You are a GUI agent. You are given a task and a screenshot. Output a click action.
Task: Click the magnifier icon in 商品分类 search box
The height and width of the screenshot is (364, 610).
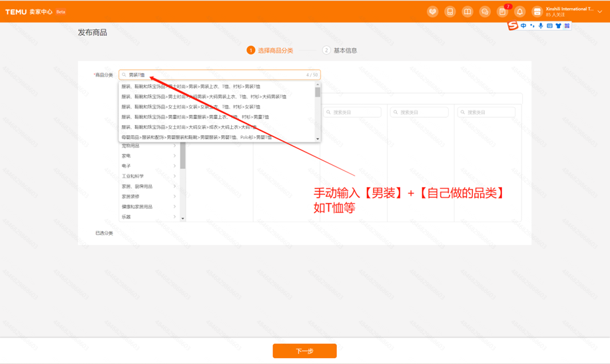pos(124,75)
